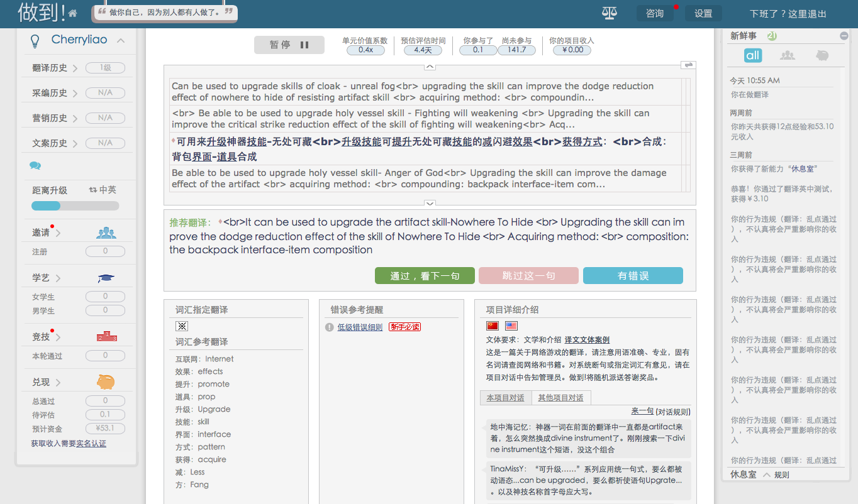Open the 低级错误细则 link
Screen dimensions: 858x504
point(360,327)
